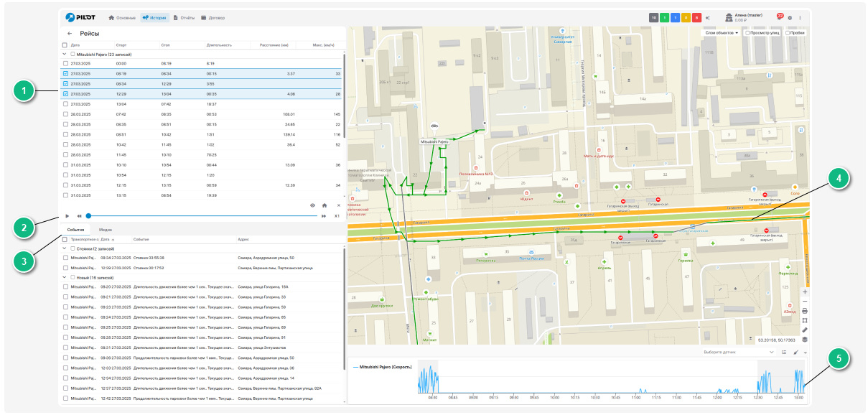This screenshot has height=415, width=868.
Task: Switch to the Медиа tab
Action: pyautogui.click(x=105, y=230)
